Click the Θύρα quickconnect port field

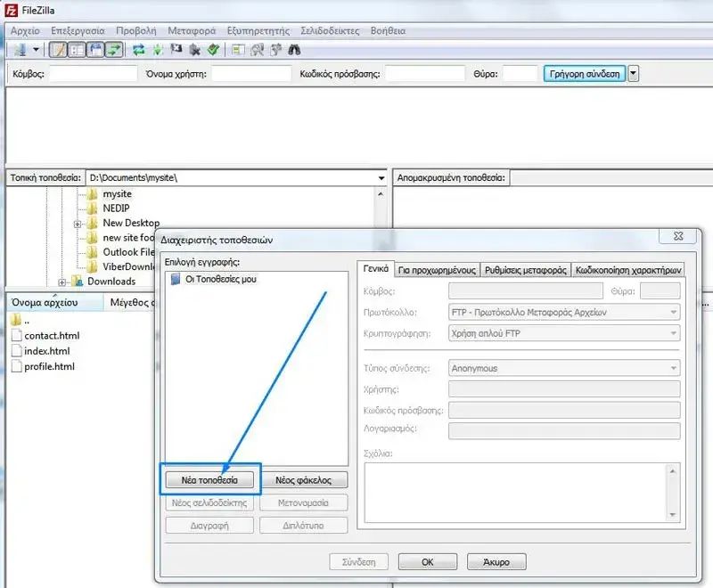[520, 74]
